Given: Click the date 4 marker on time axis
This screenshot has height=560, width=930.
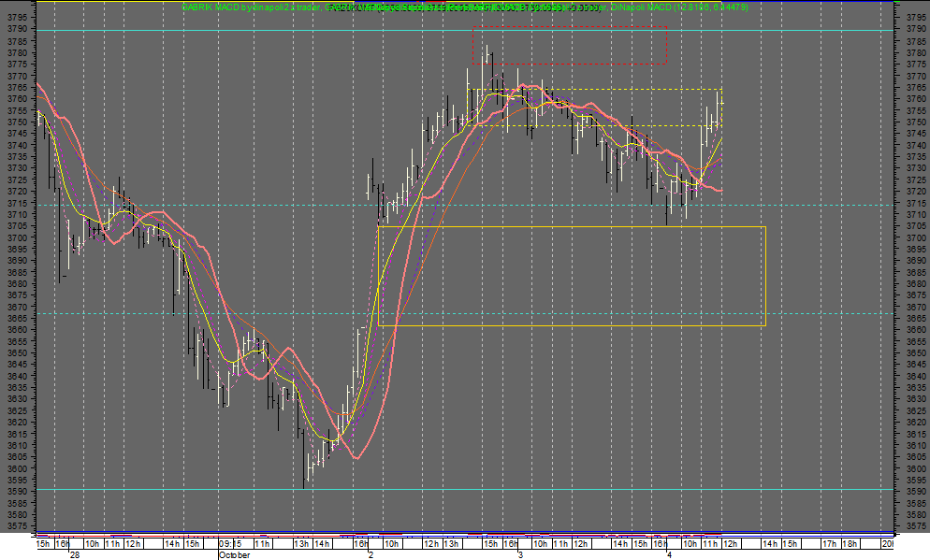Looking at the screenshot, I should coord(668,554).
